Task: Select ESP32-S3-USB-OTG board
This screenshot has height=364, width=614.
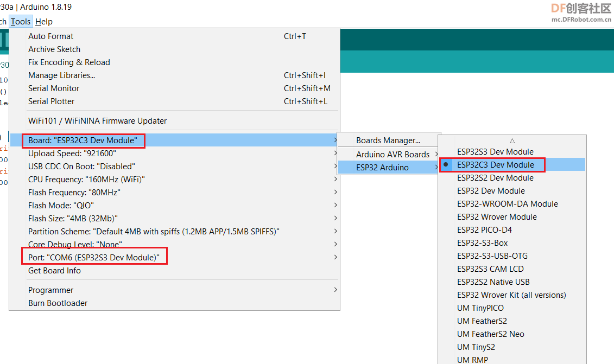Action: click(x=512, y=256)
